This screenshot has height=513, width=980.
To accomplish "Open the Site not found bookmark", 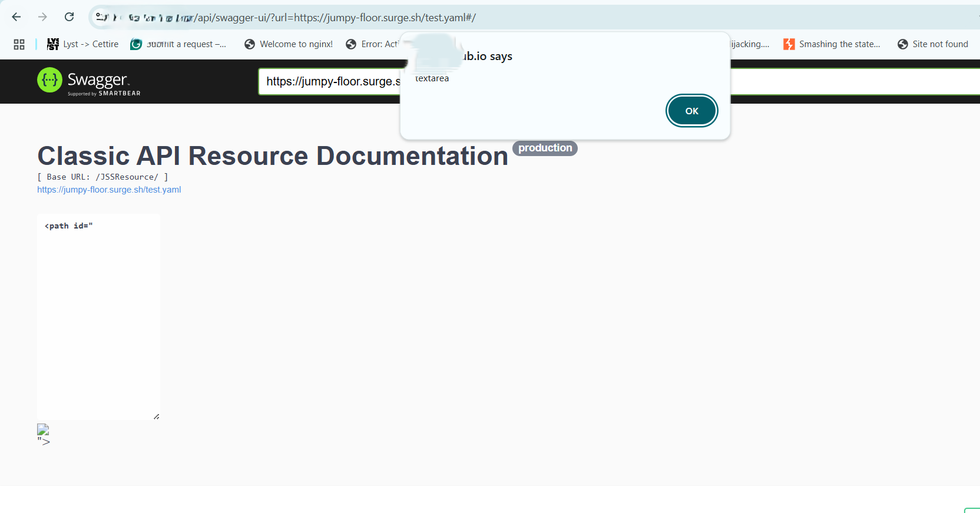I will (933, 44).
